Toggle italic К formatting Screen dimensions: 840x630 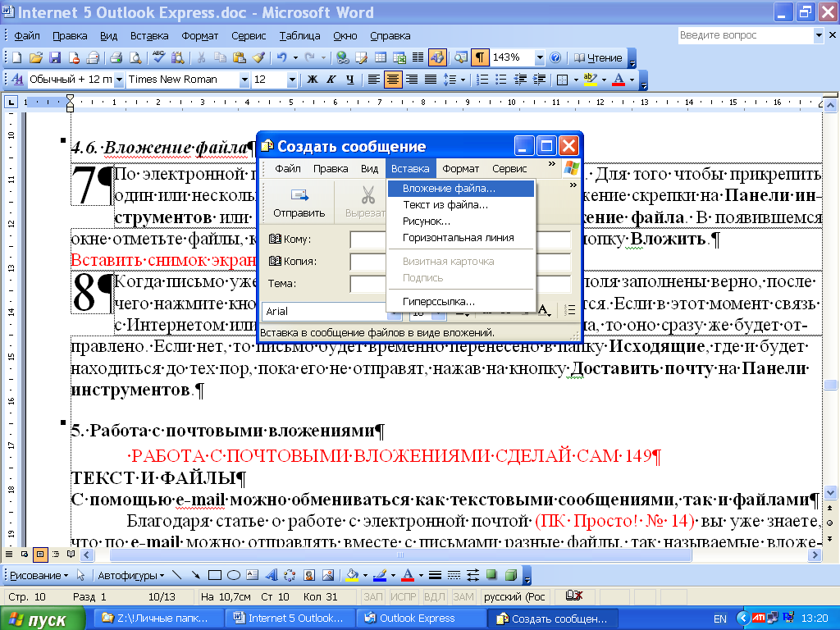click(x=331, y=80)
